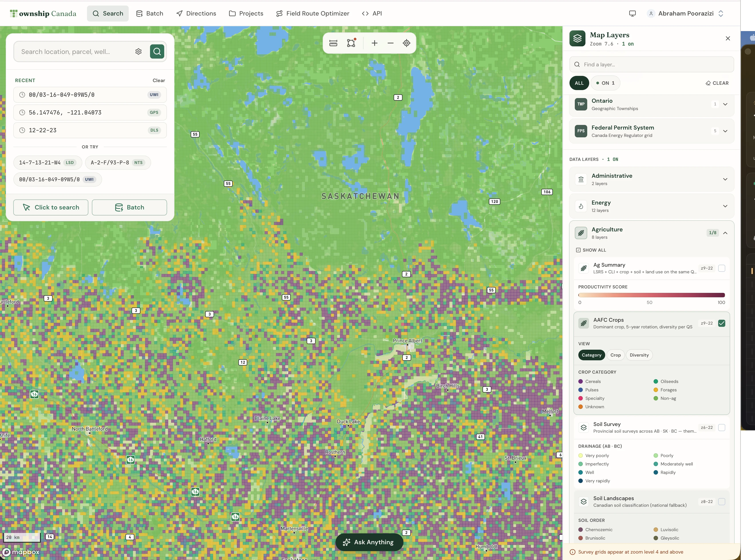Screen dimensions: 755x560
Task: Select the area selection tool
Action: 351,43
